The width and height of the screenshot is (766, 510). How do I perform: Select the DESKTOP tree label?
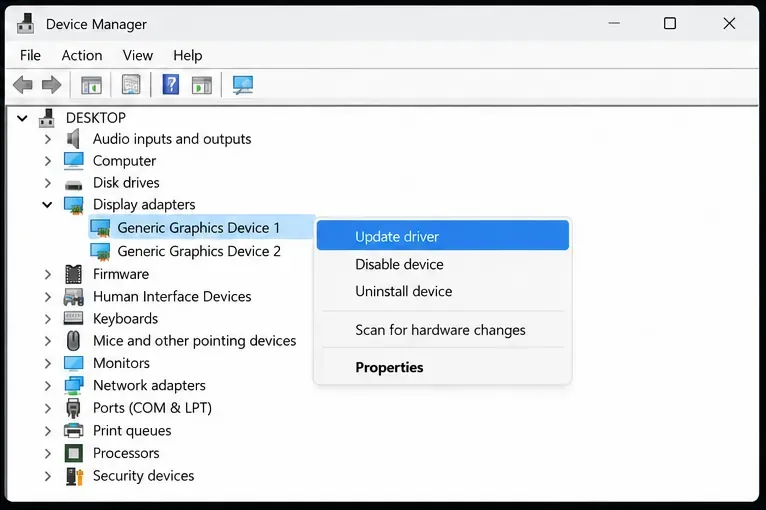click(96, 118)
